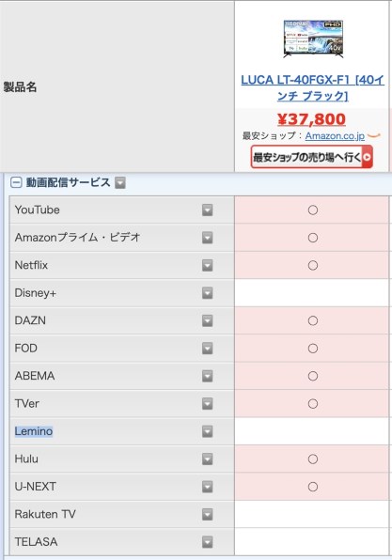The height and width of the screenshot is (560, 392).
Task: Open the dropdown arrow in the Netflix row
Action: (x=207, y=265)
